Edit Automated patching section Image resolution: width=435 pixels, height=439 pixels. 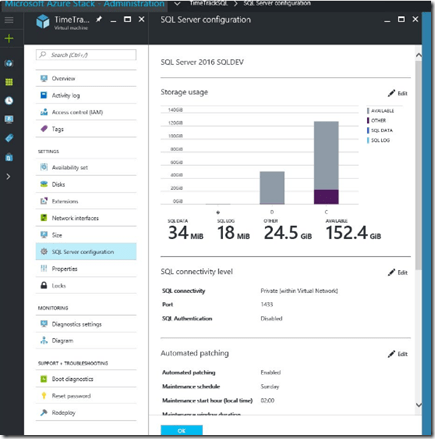tap(398, 354)
